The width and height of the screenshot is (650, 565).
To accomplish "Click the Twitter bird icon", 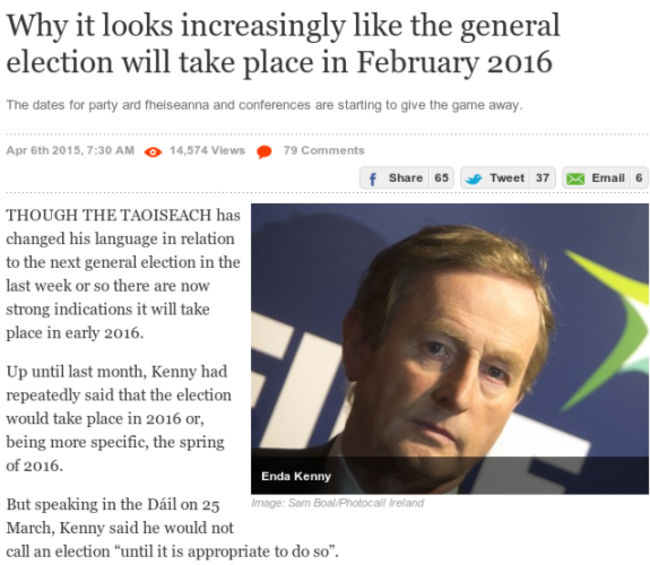I will [474, 178].
